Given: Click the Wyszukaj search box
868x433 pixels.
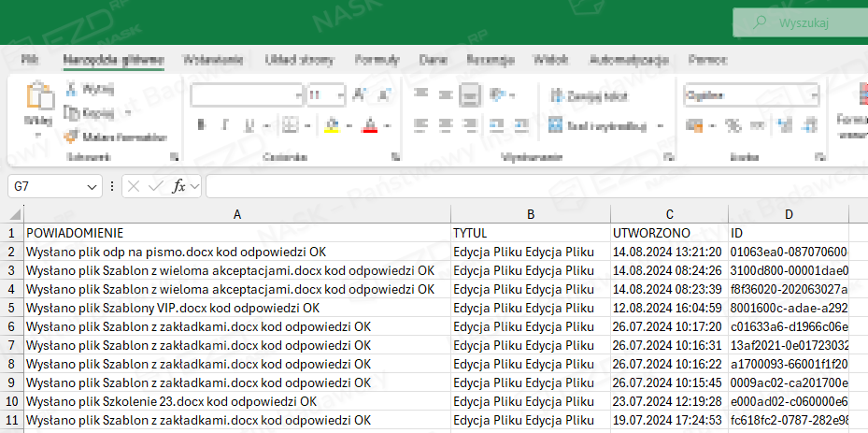Looking at the screenshot, I should pyautogui.click(x=799, y=22).
